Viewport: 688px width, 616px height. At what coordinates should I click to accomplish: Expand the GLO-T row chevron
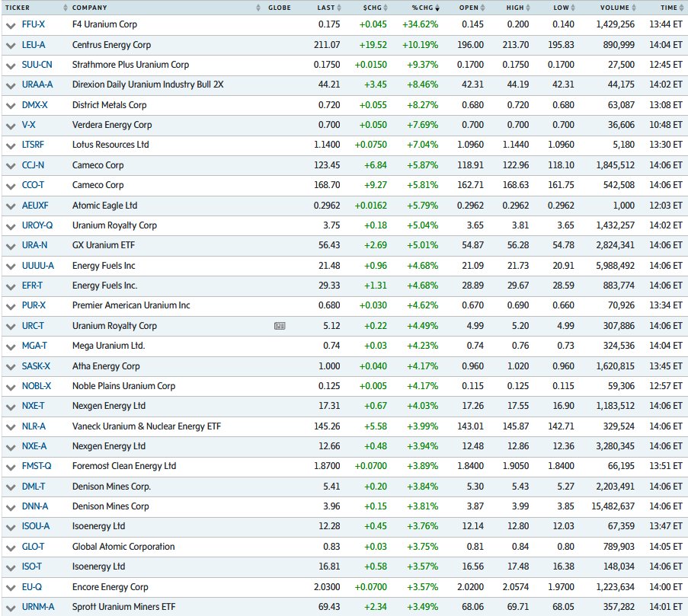11,547
